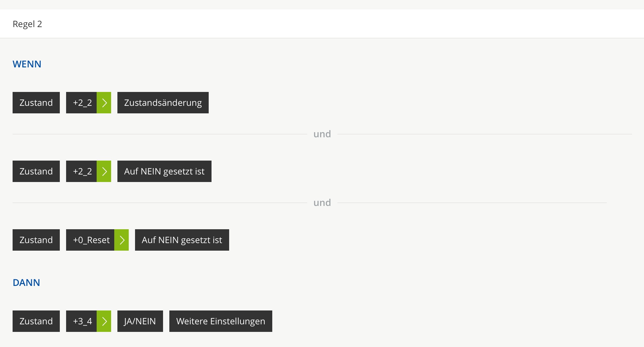
Task: Open 'Auf NEIN gesetzt ist' for the +2_2 condition
Action: coord(164,171)
